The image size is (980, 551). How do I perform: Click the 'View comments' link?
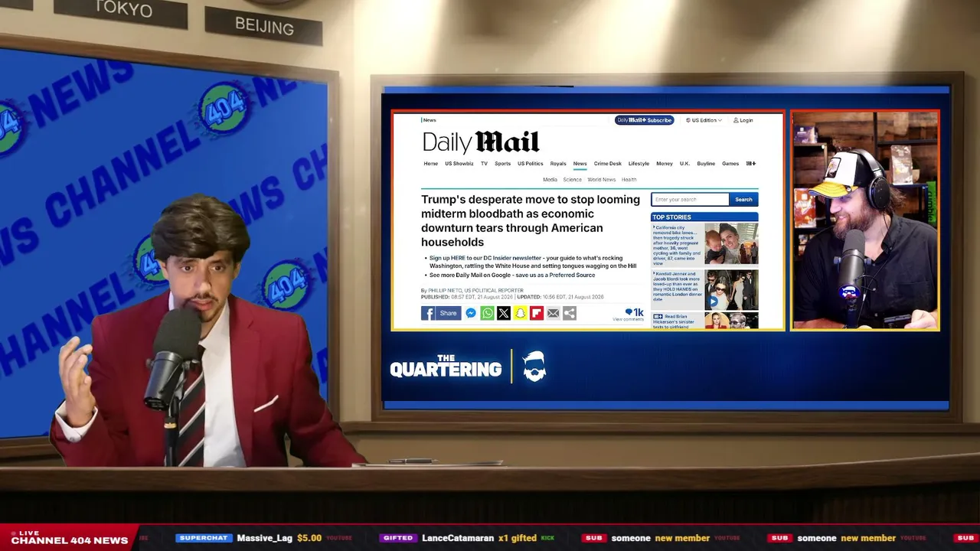point(628,319)
